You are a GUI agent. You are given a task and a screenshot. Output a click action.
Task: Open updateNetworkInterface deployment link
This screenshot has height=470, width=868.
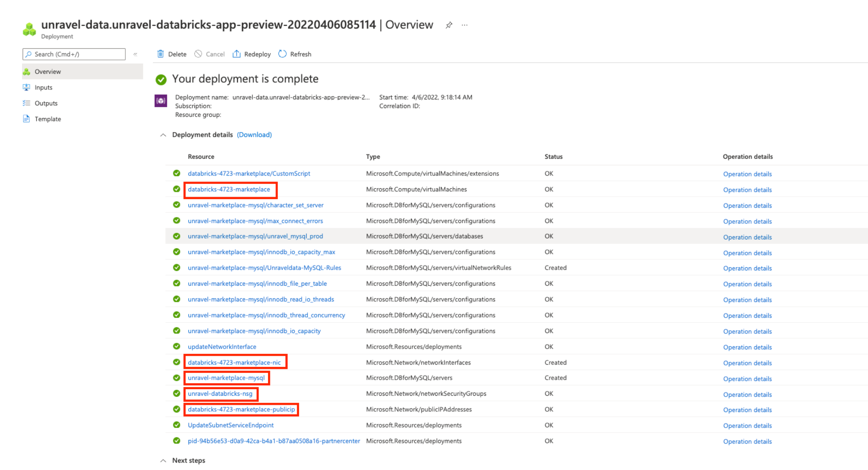point(222,346)
